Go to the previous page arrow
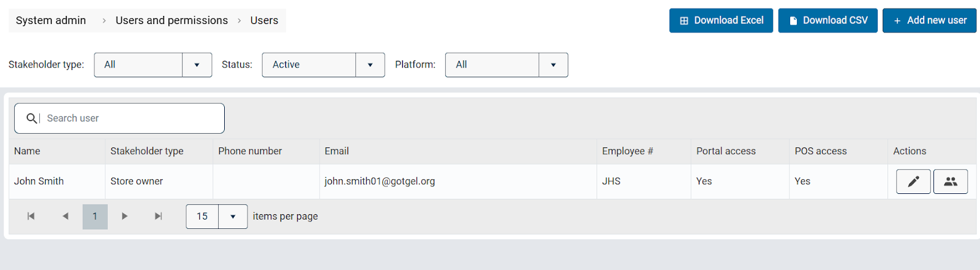 (x=66, y=216)
